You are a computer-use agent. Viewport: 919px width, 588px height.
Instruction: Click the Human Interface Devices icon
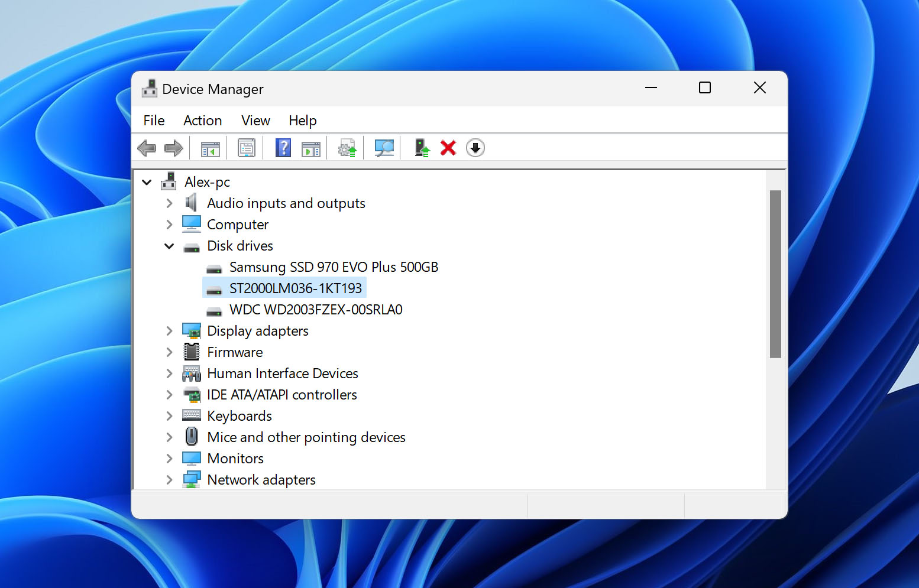(192, 373)
